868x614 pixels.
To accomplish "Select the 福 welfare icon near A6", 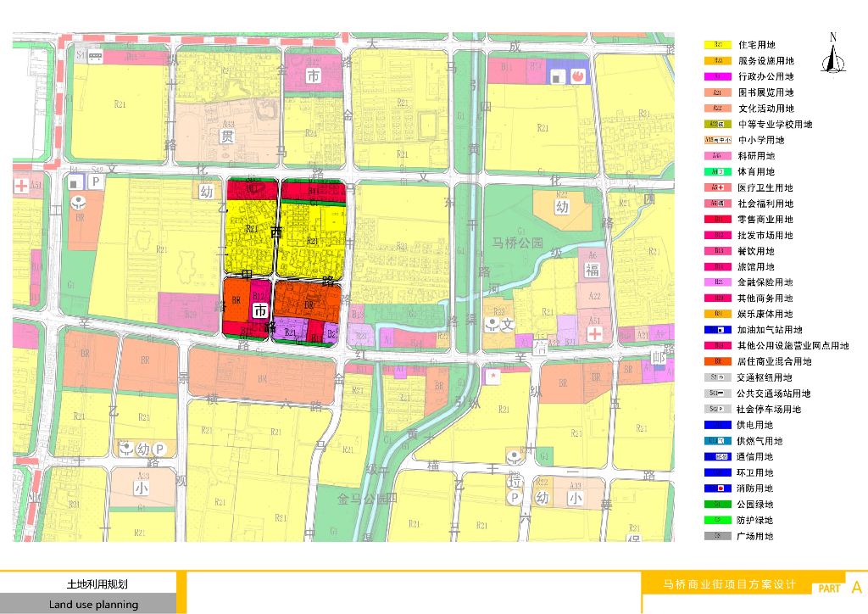I will tap(592, 271).
